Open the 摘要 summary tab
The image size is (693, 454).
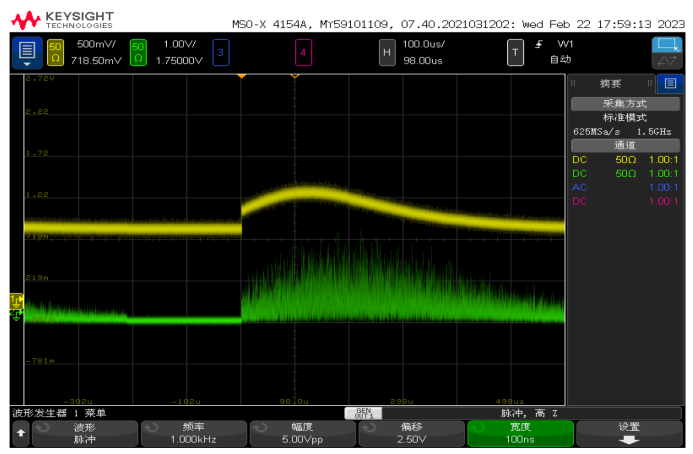click(610, 83)
